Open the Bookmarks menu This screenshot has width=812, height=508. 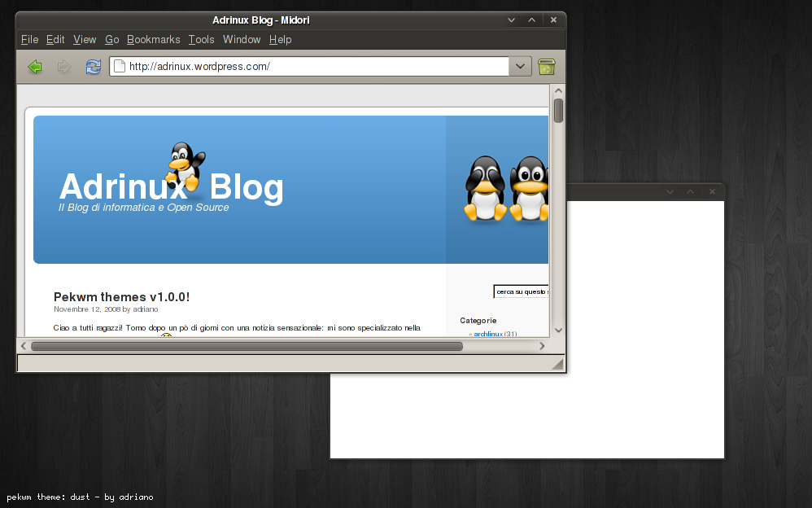tap(153, 39)
